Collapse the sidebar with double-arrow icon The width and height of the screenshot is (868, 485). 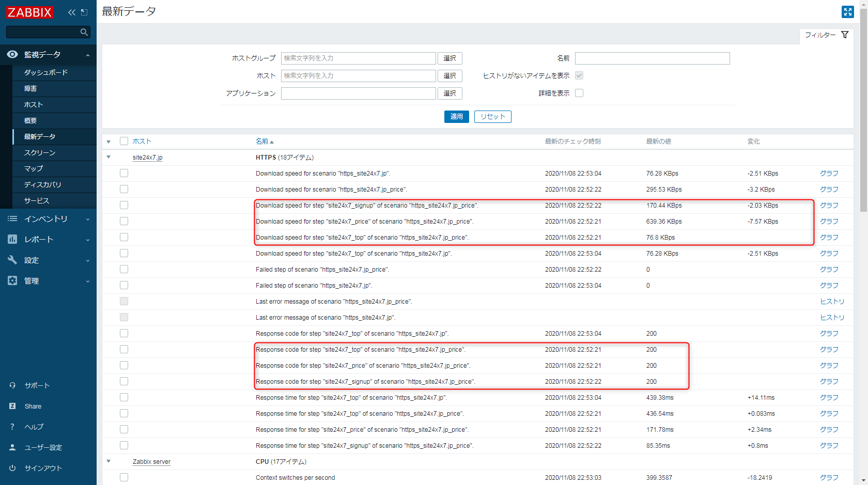tap(71, 12)
